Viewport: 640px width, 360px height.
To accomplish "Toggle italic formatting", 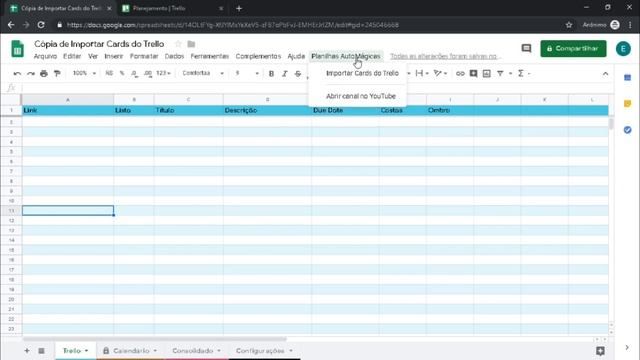I will (284, 73).
